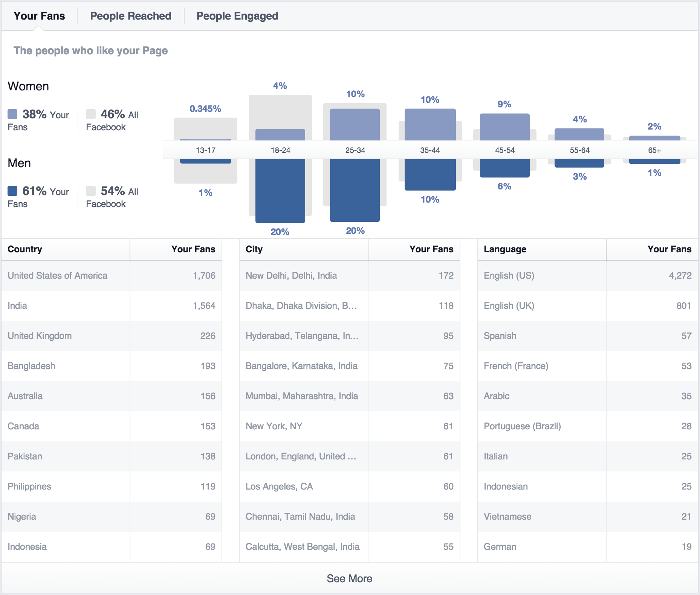Screen dimensions: 700x595
Task: Select the German language row
Action: point(588,547)
